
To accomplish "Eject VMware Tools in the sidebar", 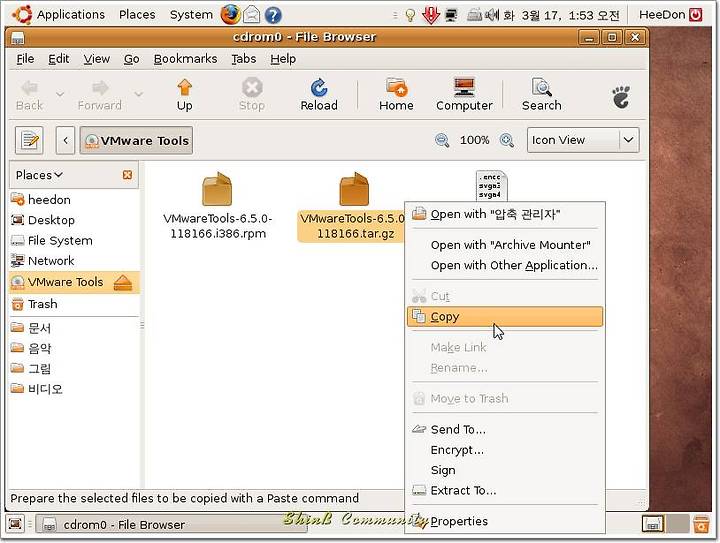I will tap(123, 282).
